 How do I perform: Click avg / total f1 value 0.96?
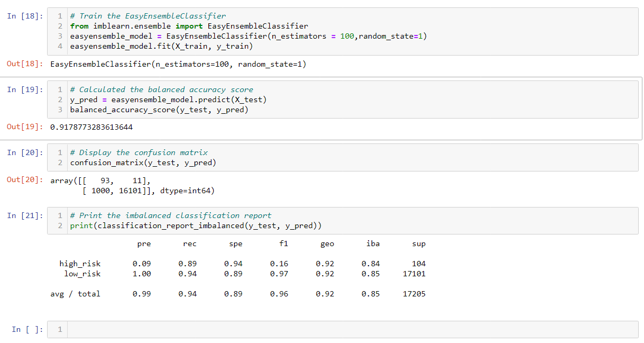tap(279, 294)
